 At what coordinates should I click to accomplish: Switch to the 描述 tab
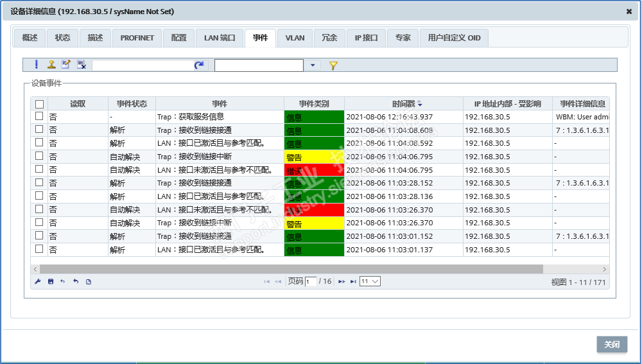[95, 38]
